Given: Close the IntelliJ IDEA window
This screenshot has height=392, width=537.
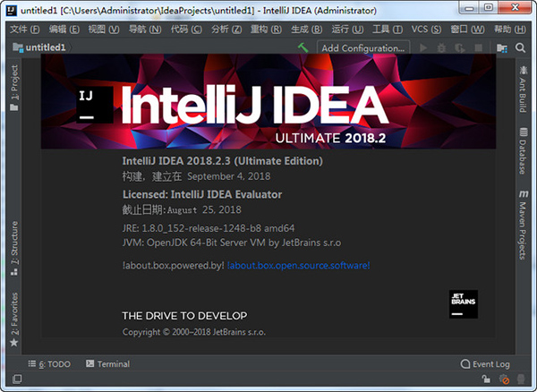Looking at the screenshot, I should click(x=516, y=7).
